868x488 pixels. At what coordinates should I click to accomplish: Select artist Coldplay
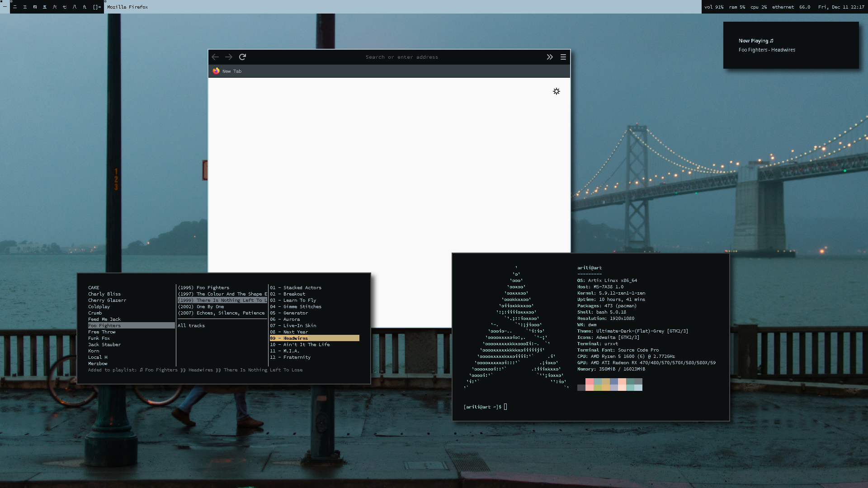click(99, 307)
